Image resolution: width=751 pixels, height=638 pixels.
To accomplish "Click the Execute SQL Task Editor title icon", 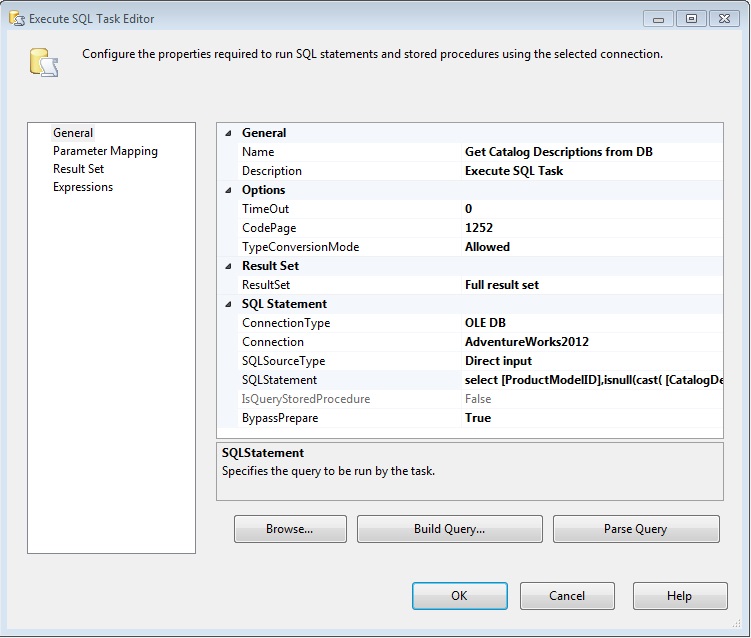I will pos(16,18).
